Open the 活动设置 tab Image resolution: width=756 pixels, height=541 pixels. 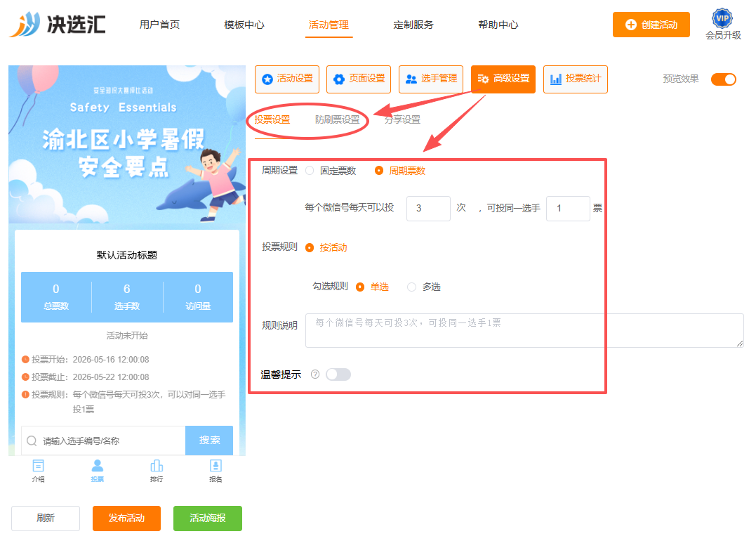pos(287,79)
